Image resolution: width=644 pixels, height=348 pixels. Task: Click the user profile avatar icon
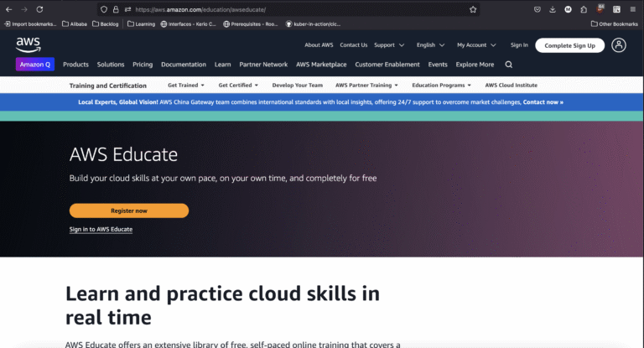point(619,45)
